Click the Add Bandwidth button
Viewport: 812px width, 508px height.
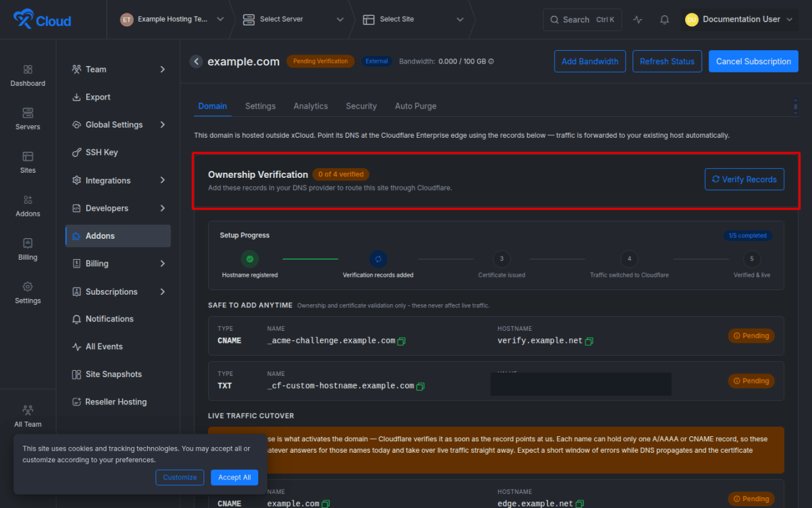click(x=590, y=62)
